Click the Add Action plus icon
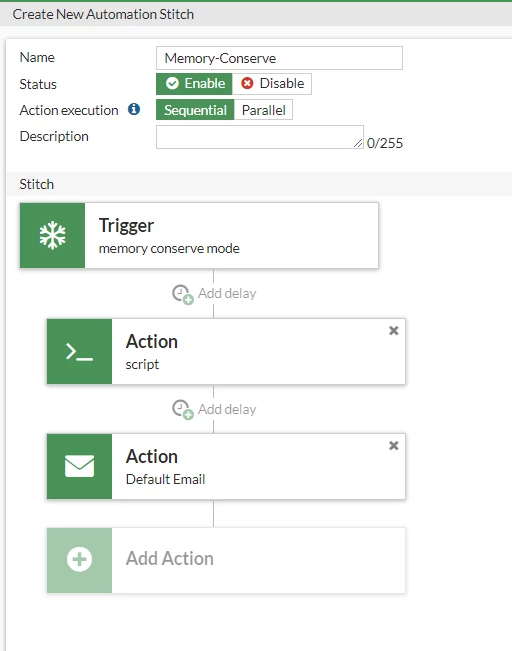Screen dimensions: 512x651 pos(79,559)
